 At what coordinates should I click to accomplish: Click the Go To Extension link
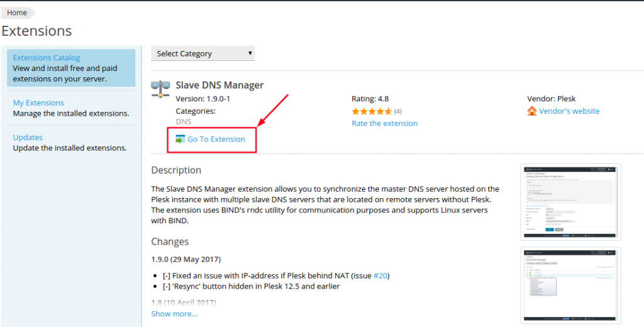(x=216, y=139)
